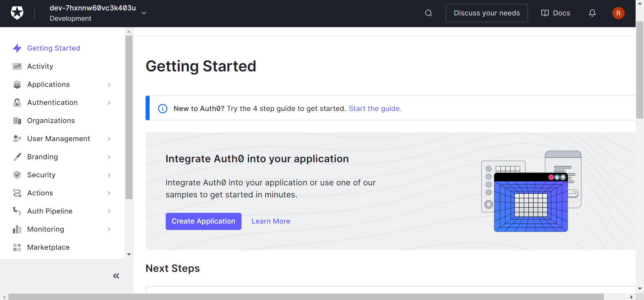
Task: Click the Marketplace icon in sidebar
Action: coord(17,247)
